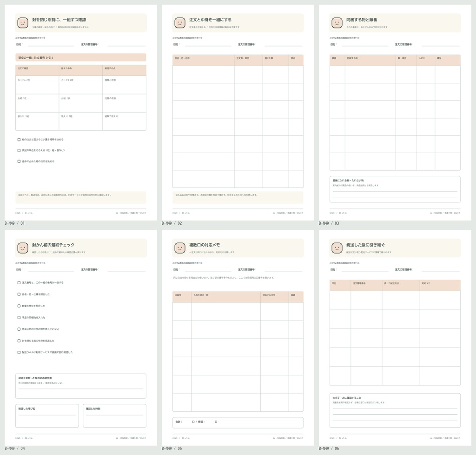The image size is (476, 455).
Task: Click the 揃えた中身 column header
Action: pos(81,70)
